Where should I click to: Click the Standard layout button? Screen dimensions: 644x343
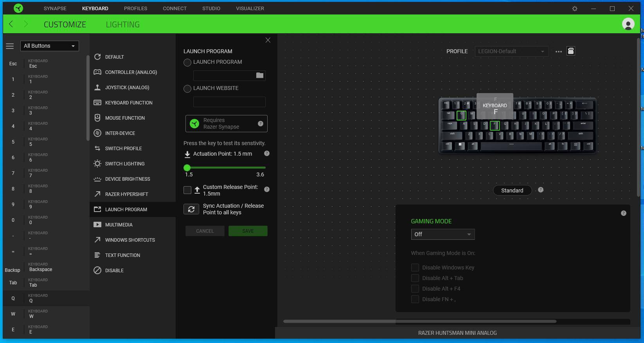coord(512,190)
